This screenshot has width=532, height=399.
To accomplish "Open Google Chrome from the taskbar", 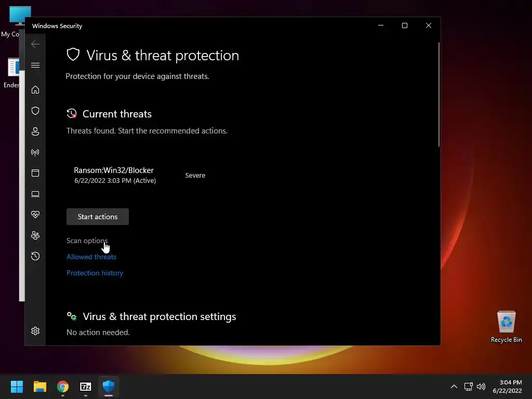I will coord(63,387).
